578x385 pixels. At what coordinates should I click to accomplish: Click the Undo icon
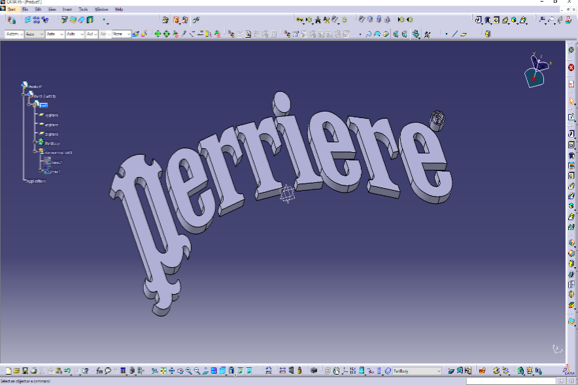click(x=67, y=371)
